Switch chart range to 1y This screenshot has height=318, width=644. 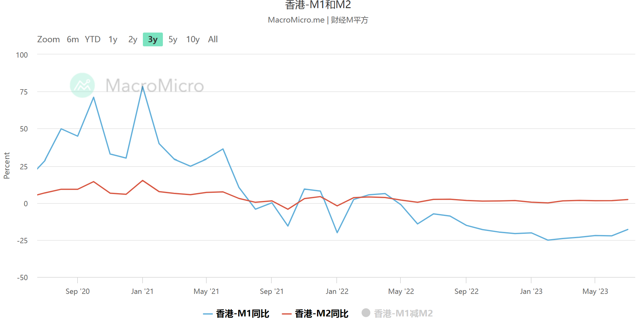pyautogui.click(x=113, y=39)
